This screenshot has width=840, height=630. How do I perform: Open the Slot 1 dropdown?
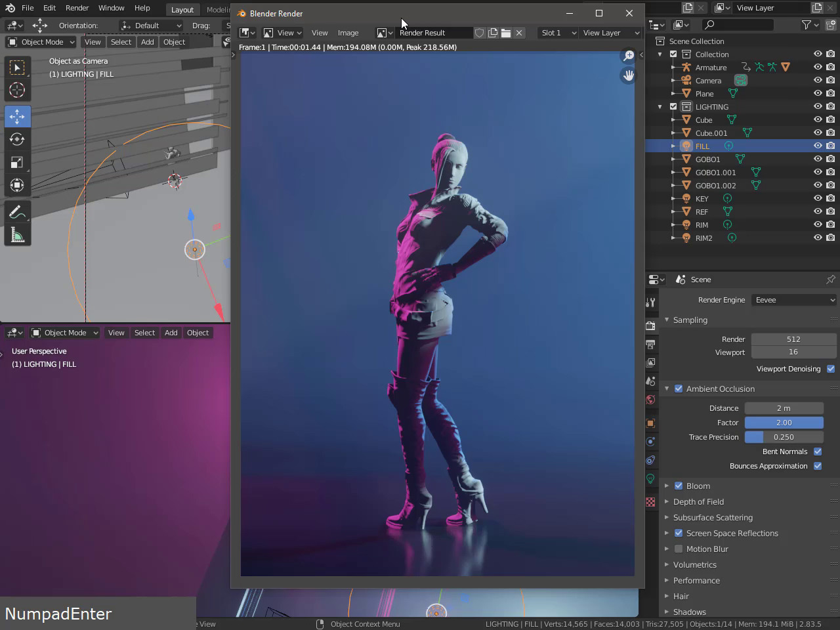click(558, 33)
